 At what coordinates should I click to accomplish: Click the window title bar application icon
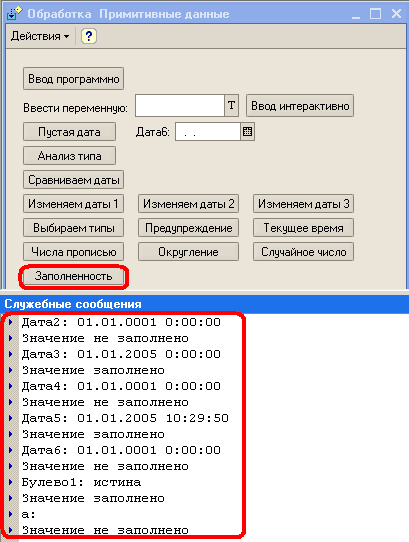click(x=15, y=13)
